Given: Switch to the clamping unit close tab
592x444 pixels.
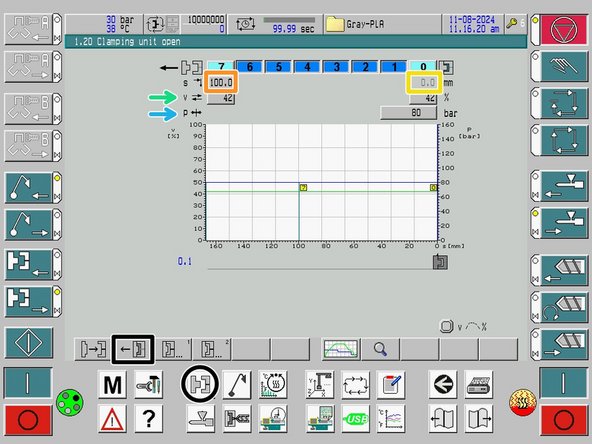Looking at the screenshot, I should [93, 349].
